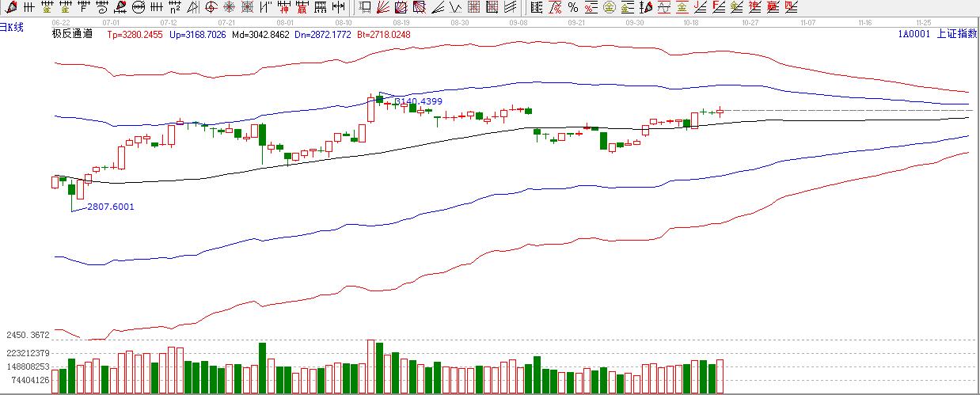Select the red grid square tool
The image size is (980, 395).
click(x=473, y=7)
